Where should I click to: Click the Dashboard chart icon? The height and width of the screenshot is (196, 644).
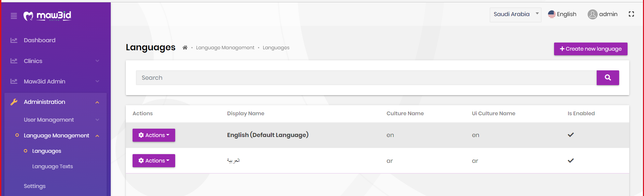coord(14,40)
